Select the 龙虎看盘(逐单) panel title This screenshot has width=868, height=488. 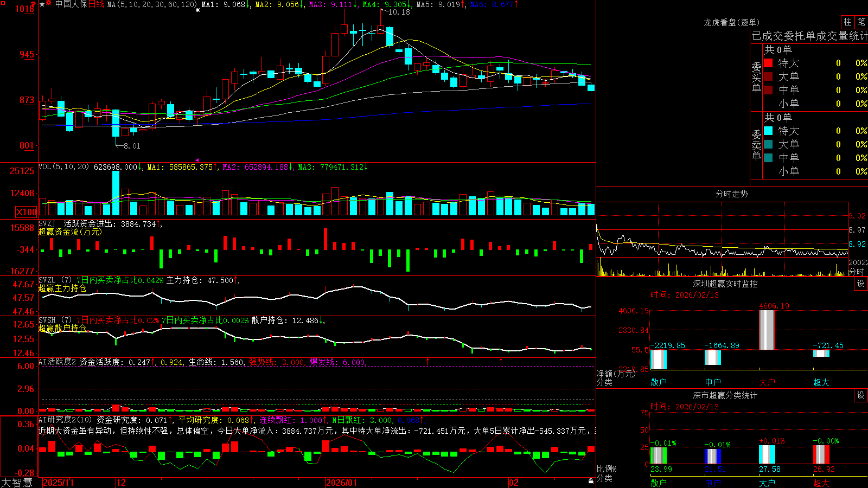point(731,22)
